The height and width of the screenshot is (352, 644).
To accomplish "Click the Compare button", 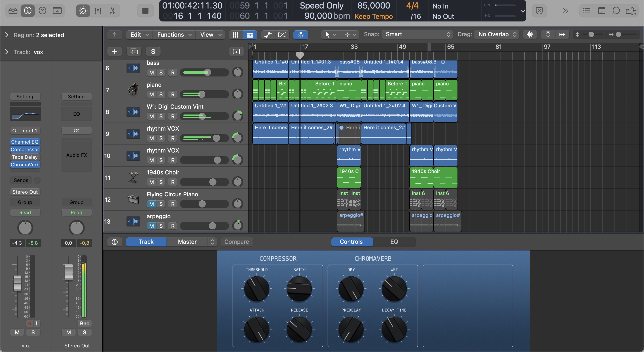I will coord(237,242).
